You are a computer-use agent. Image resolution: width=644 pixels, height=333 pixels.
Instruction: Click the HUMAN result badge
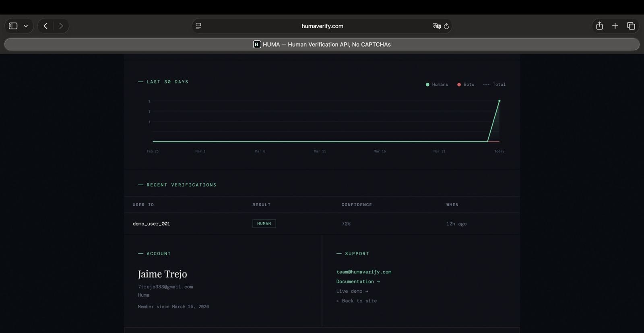coord(264,223)
